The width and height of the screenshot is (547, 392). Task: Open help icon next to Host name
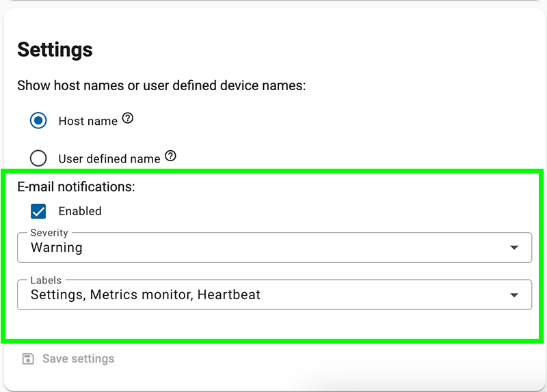[128, 118]
